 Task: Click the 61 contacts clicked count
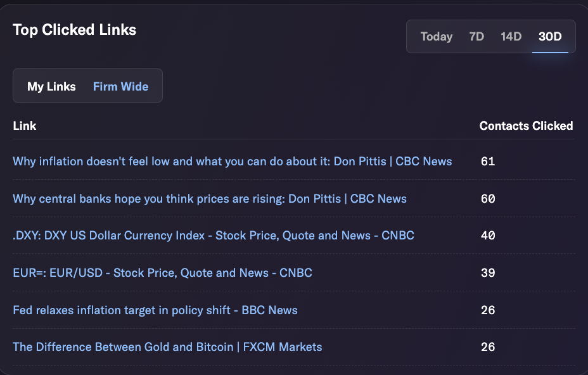[x=488, y=162]
